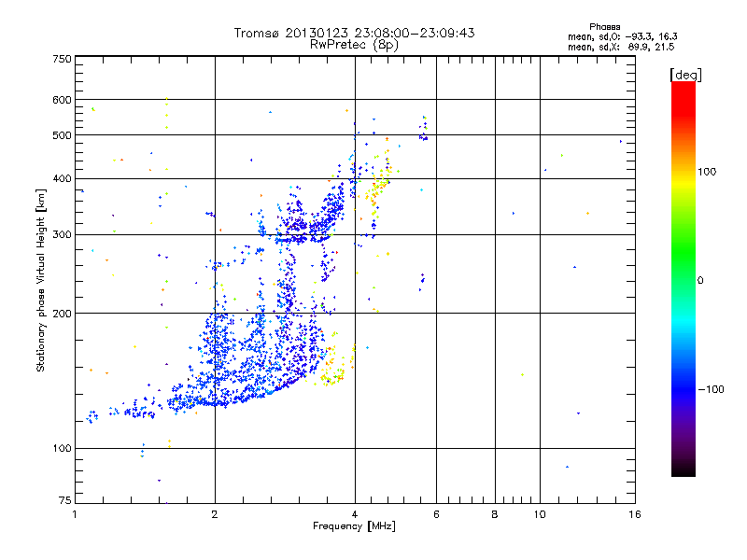Viewport: 747px width, 560px height.
Task: Select the 'mean, sd,X: 89.9, 21.5' line
Action: point(621,47)
